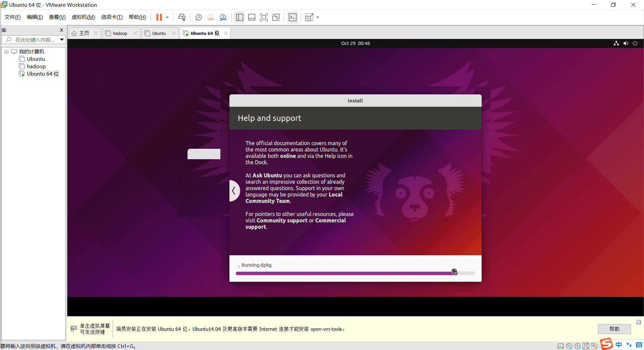Take a snapshot of this virtual machine
The image size is (644, 350).
199,17
